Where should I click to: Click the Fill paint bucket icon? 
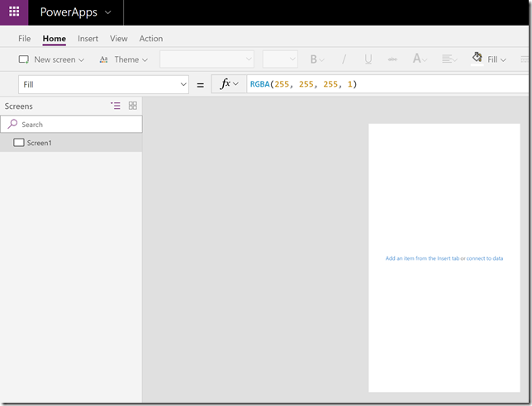click(x=477, y=57)
